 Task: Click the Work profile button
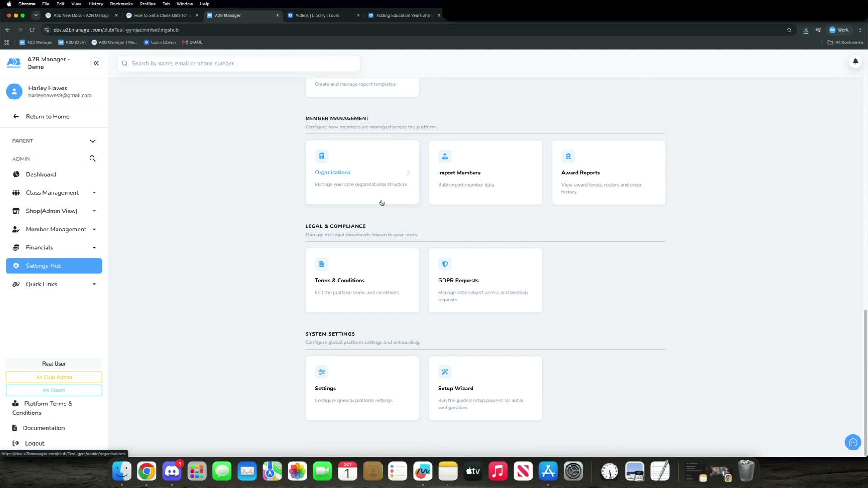click(x=839, y=30)
